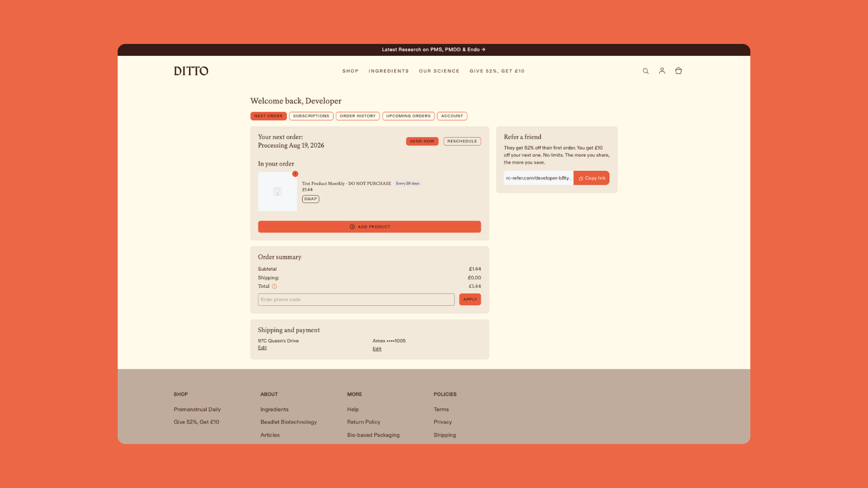Copy the referral link
This screenshot has height=488, width=868.
click(x=591, y=178)
